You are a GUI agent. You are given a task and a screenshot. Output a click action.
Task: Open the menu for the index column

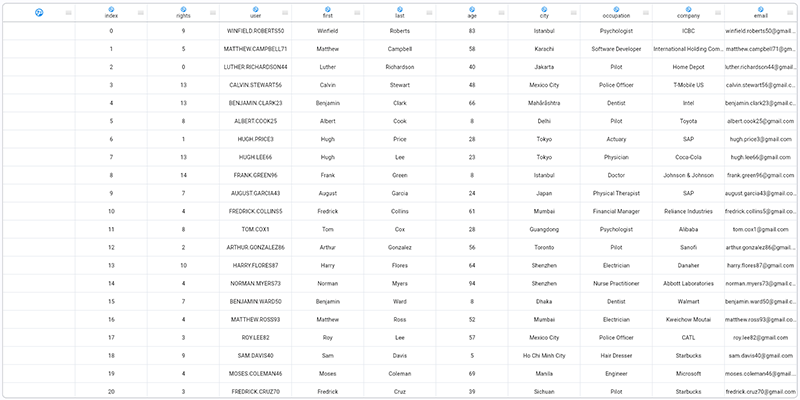pos(140,13)
